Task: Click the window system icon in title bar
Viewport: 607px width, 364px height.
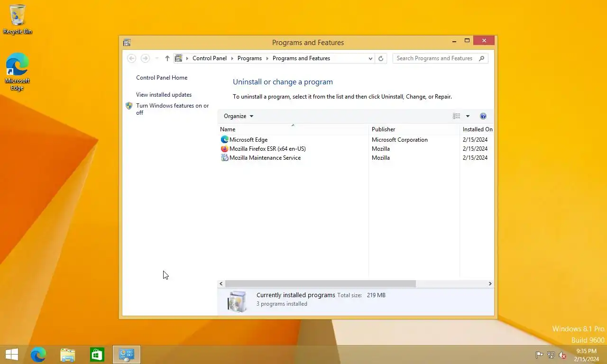Action: (x=127, y=43)
